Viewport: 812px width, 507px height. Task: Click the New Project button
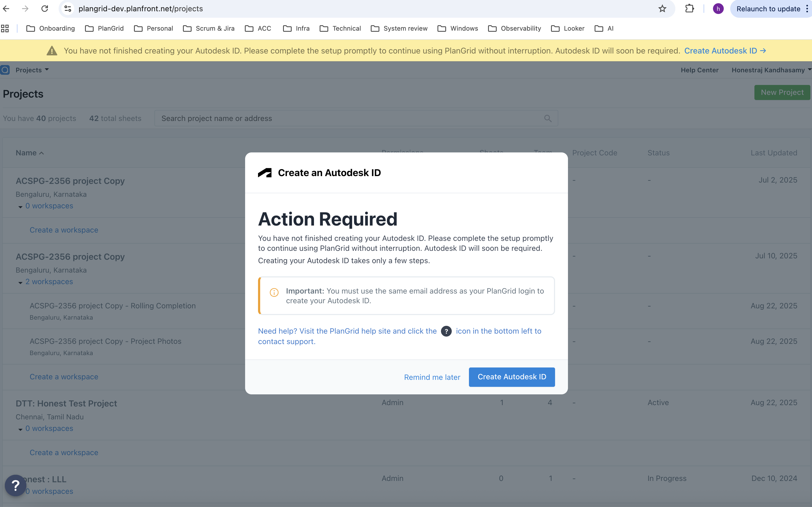pos(782,92)
